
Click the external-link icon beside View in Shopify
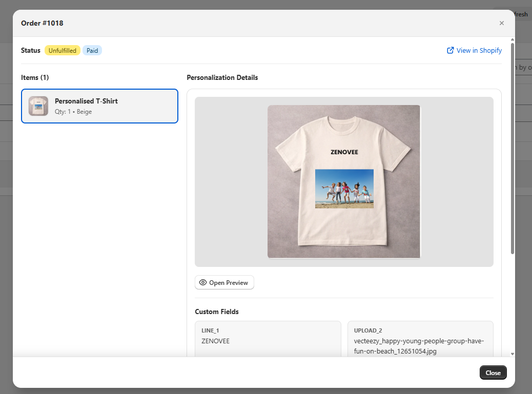click(x=450, y=50)
